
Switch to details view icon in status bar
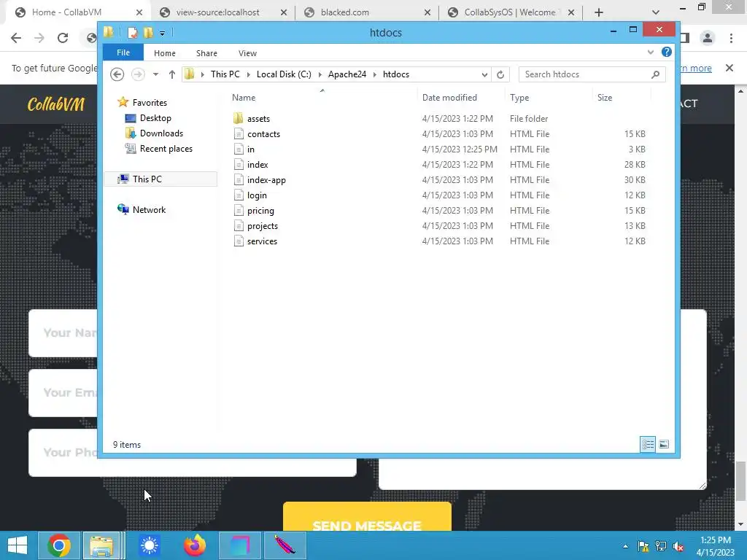[x=648, y=444]
